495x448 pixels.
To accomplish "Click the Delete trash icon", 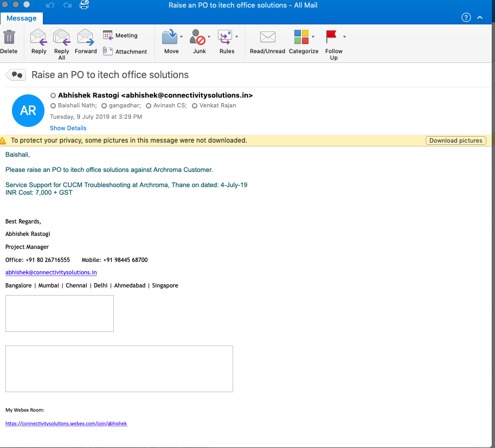I will point(9,38).
